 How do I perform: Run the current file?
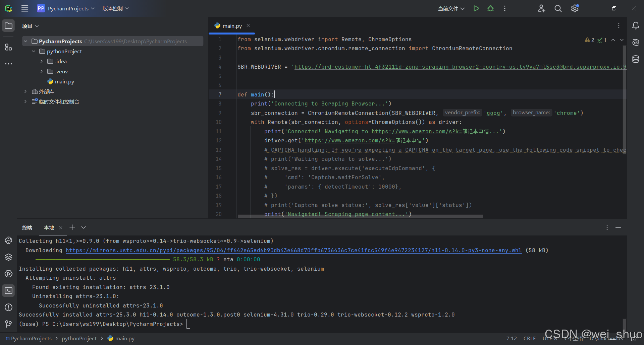(x=476, y=8)
